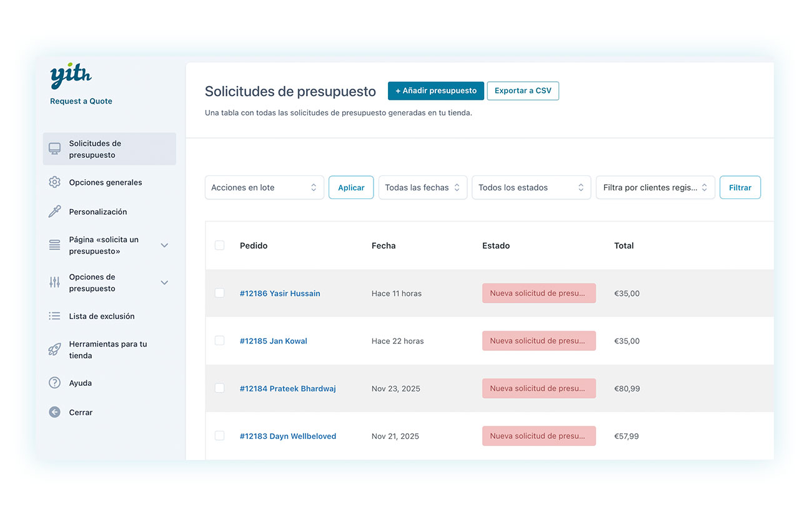Select the eyedropper Personalización icon
Viewport: 812px width, 510px height.
[55, 212]
